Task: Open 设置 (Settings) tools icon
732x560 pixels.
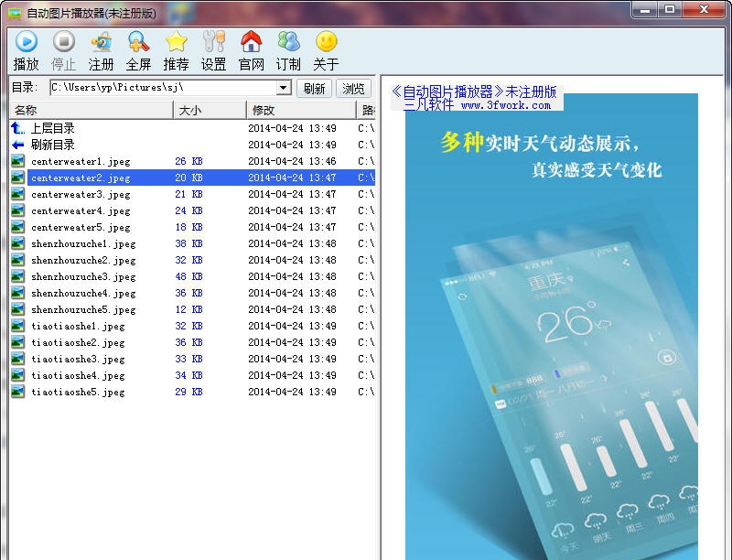Action: point(213,42)
